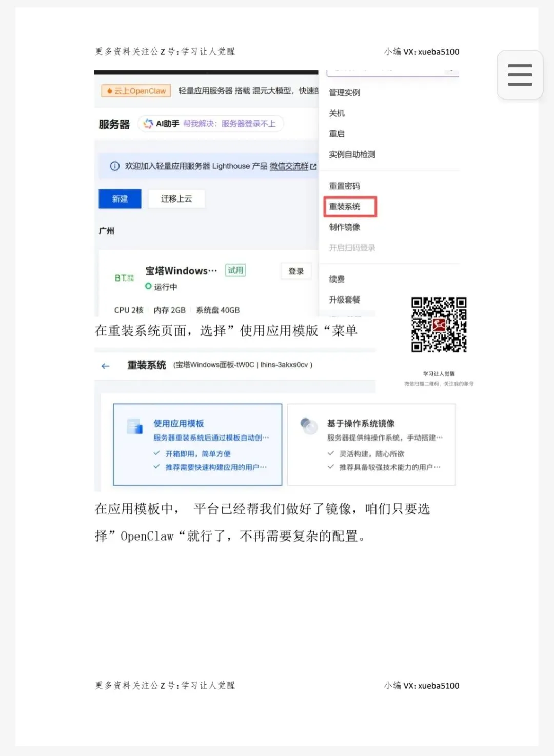Click the info icon in welcome banner

click(115, 166)
